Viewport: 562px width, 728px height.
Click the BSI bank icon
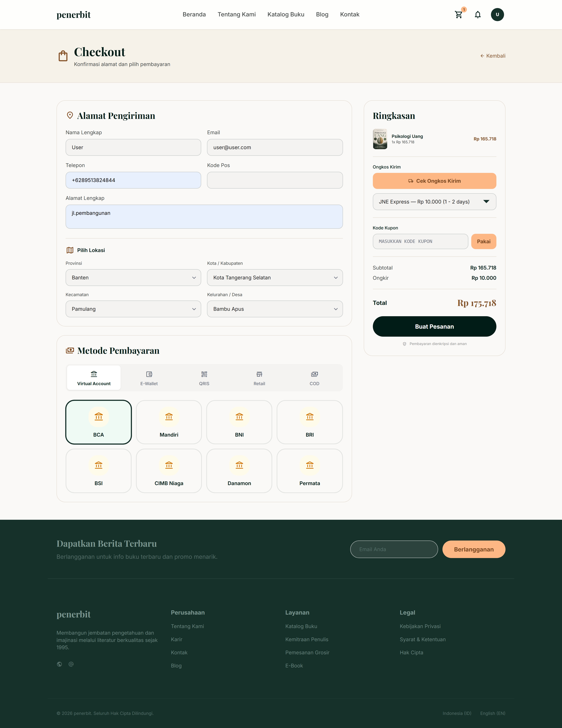(99, 465)
